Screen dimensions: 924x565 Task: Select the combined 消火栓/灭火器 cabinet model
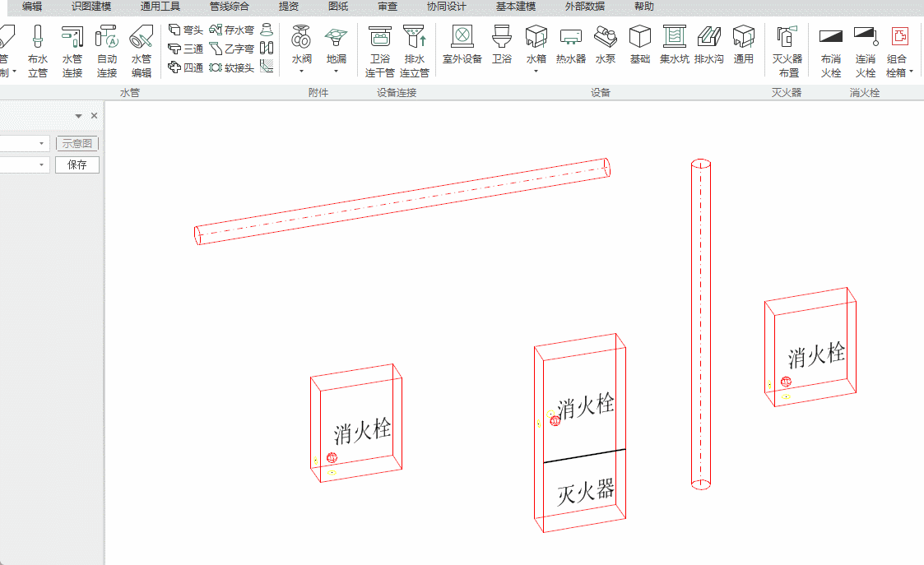580,433
